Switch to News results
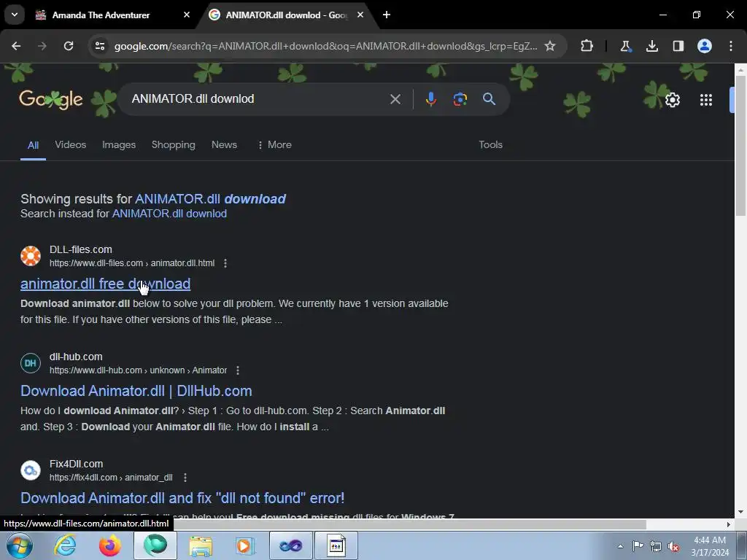The width and height of the screenshot is (747, 560). (x=224, y=145)
